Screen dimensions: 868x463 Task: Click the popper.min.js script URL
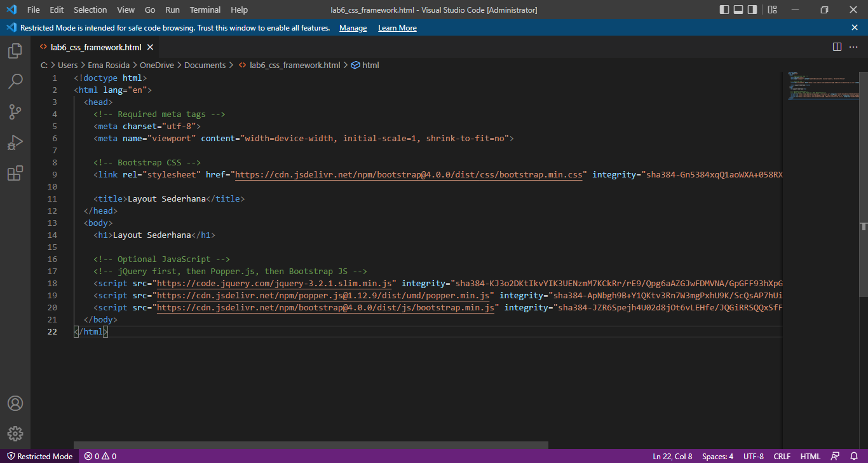pos(323,295)
